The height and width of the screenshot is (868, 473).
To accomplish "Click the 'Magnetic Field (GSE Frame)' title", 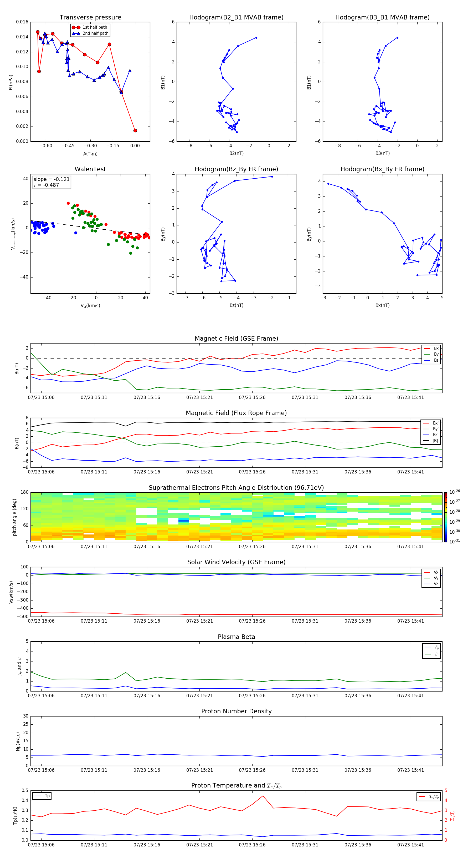I will point(236,339).
